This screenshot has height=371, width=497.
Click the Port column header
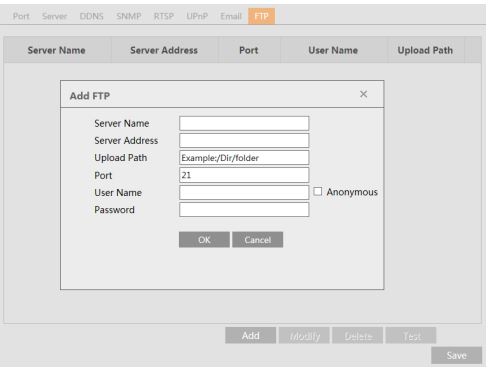coord(249,50)
